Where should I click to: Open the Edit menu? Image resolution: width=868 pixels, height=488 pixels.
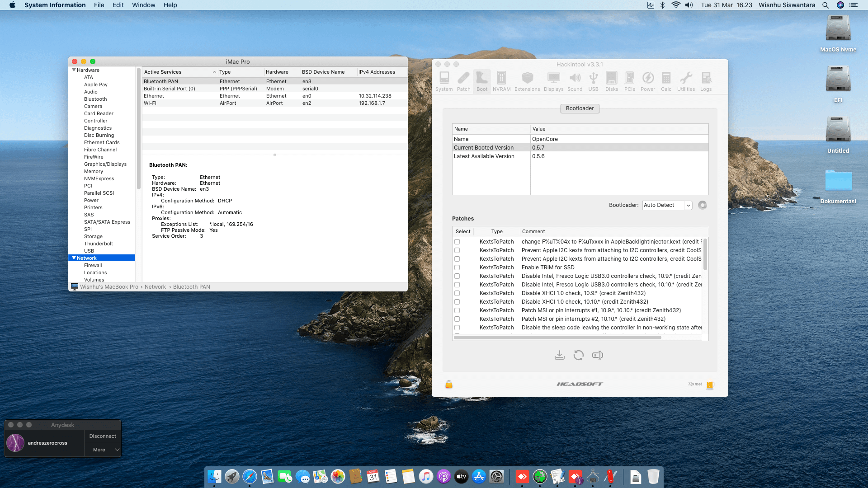click(118, 5)
